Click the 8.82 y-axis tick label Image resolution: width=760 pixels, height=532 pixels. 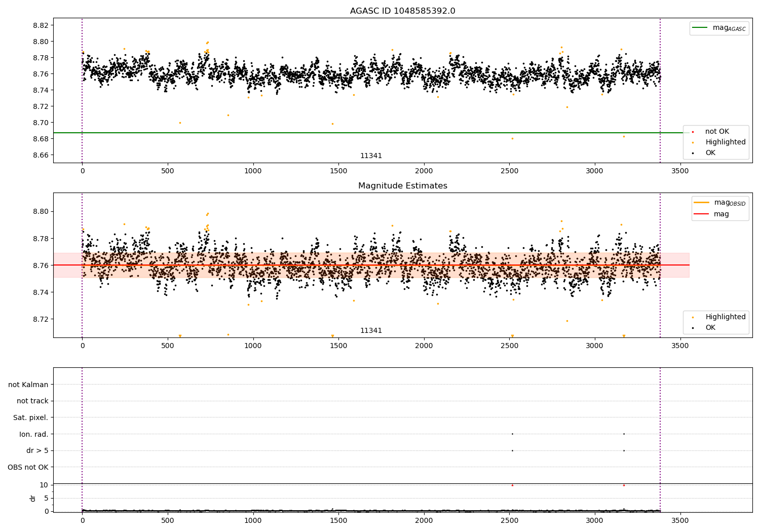click(x=40, y=25)
